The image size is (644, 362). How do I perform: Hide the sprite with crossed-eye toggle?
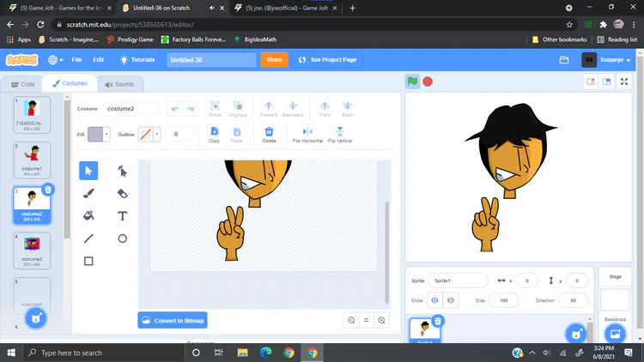coord(451,300)
